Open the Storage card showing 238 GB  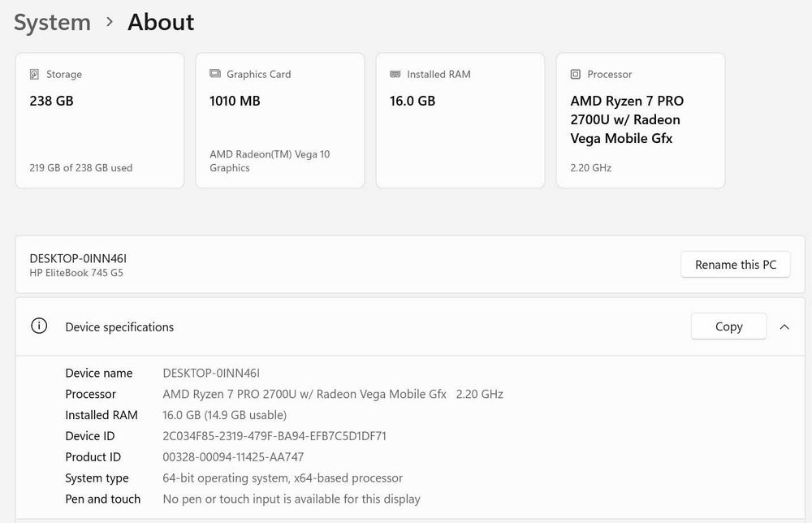click(x=100, y=121)
